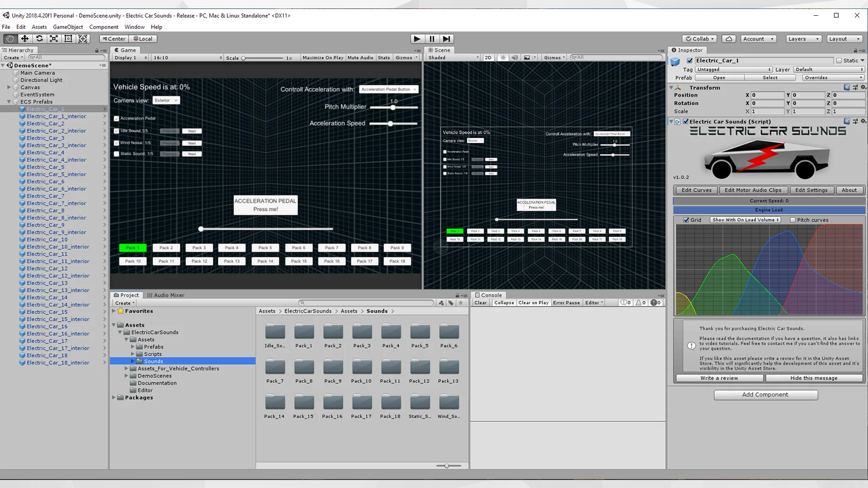Select the Rect Transform tool icon
Viewport: 868px width, 488px height.
pyautogui.click(x=68, y=39)
